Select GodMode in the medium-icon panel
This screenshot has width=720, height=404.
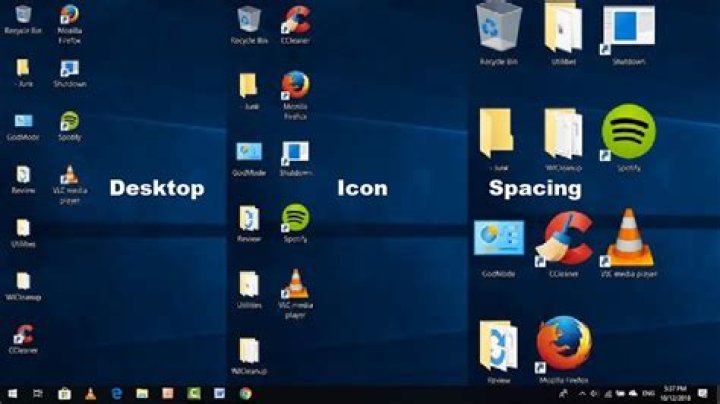[x=249, y=159]
